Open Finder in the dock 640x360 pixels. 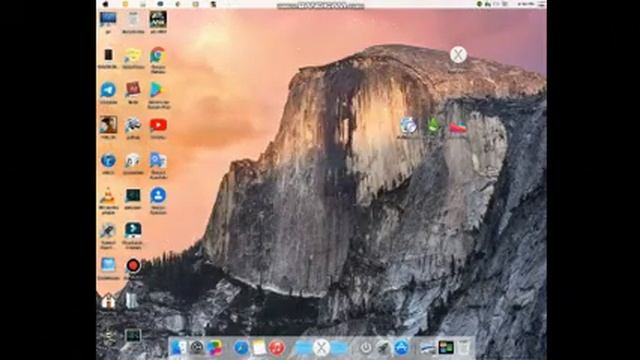(x=178, y=348)
